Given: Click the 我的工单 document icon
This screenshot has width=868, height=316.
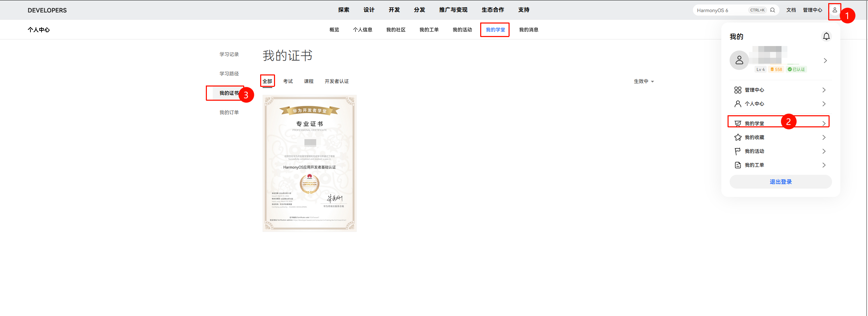Looking at the screenshot, I should (738, 165).
